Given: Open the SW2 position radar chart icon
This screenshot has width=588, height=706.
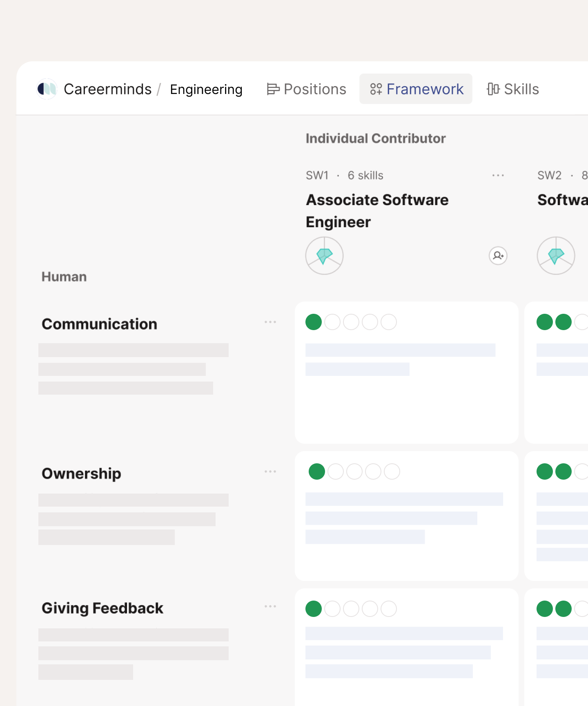Looking at the screenshot, I should 556,256.
